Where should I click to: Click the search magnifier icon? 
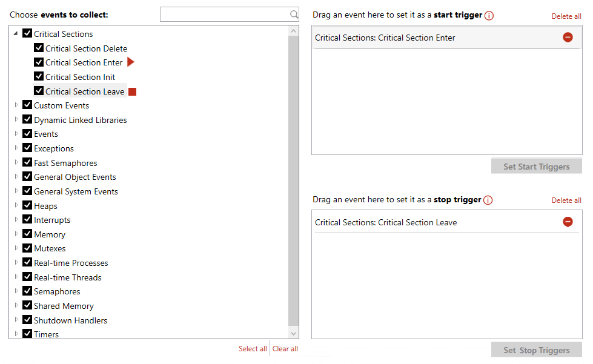[294, 15]
